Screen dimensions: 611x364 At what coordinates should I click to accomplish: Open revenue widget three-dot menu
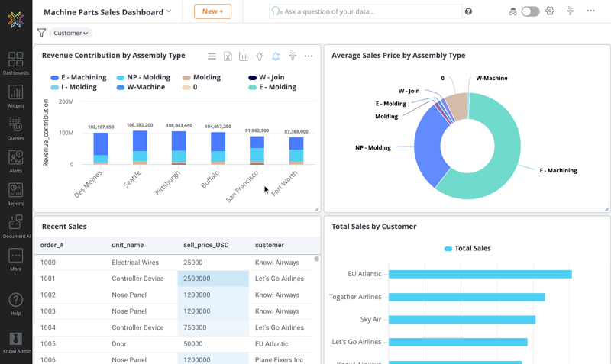pyautogui.click(x=309, y=56)
